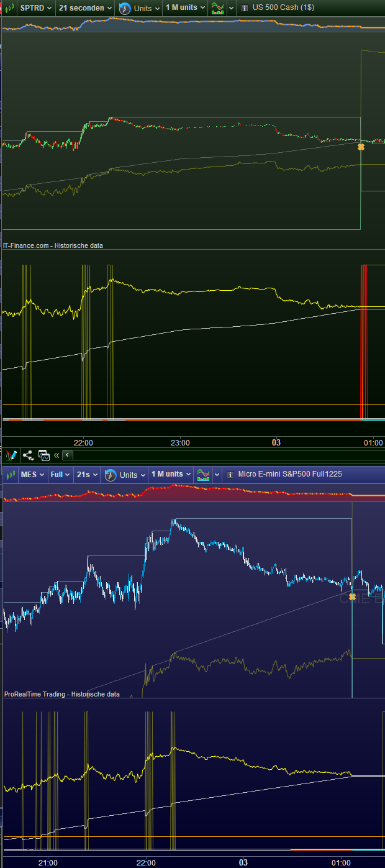Image resolution: width=385 pixels, height=868 pixels.
Task: Click the info icon beside US 500 Cash
Action: pos(244,8)
